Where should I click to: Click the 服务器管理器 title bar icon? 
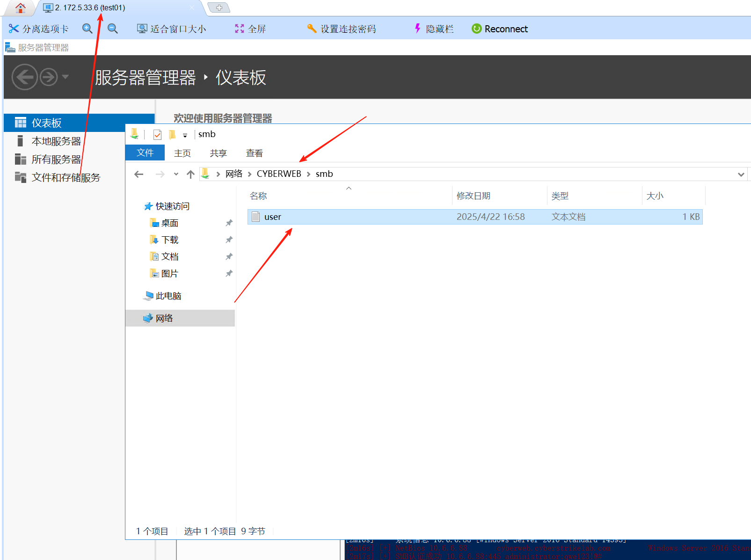pos(10,47)
